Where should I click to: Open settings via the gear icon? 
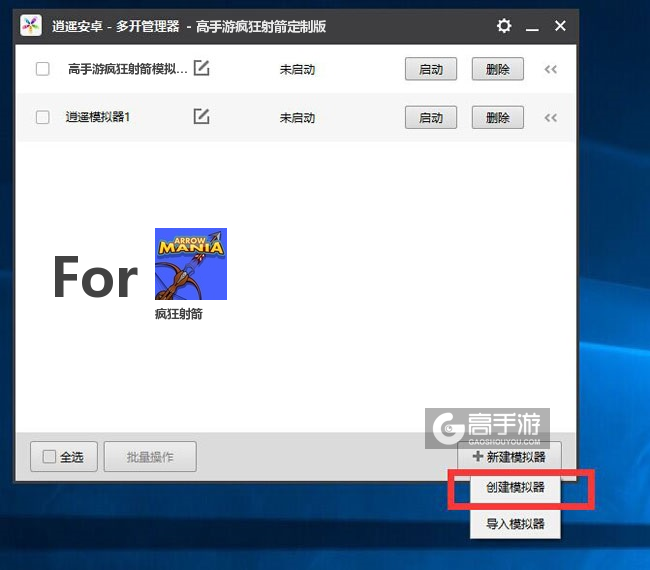coord(504,25)
